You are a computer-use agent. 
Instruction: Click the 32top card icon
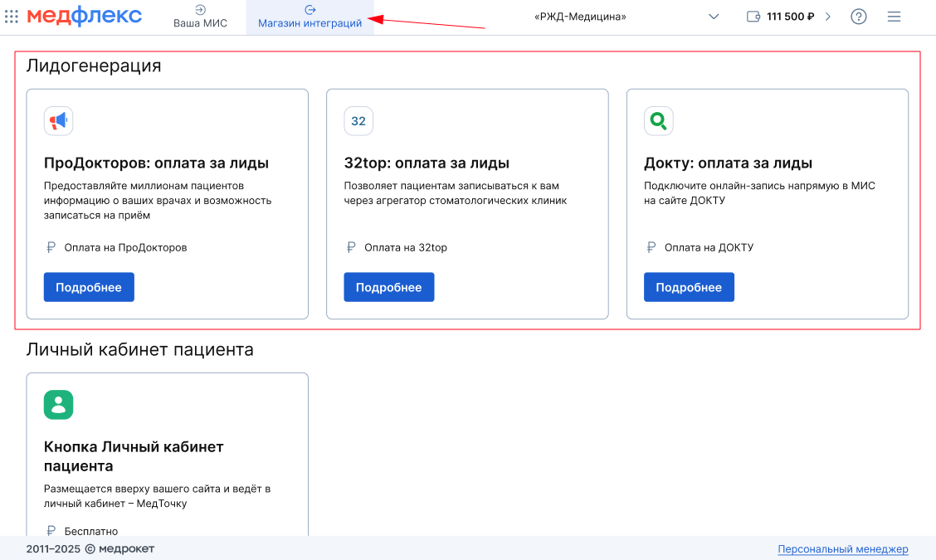point(358,121)
